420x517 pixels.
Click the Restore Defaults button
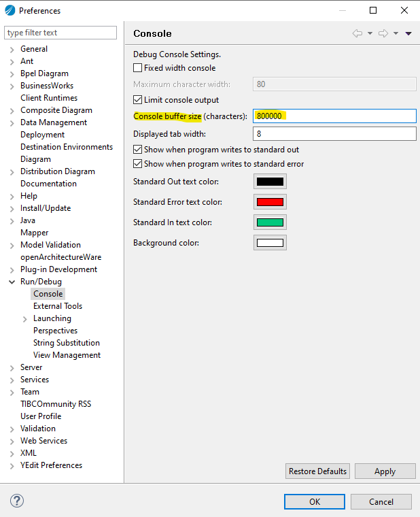(x=317, y=471)
